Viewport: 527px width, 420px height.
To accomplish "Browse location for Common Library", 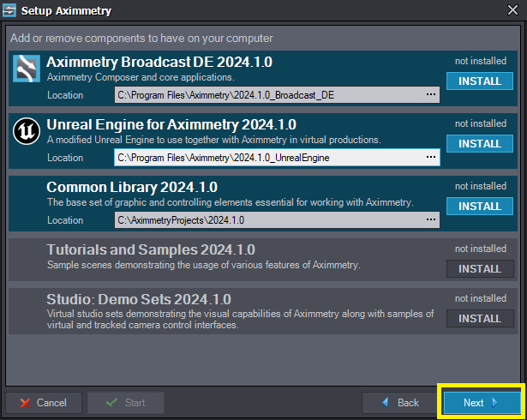I will pyautogui.click(x=430, y=220).
